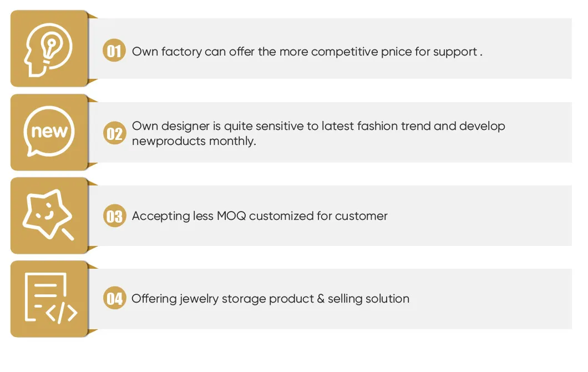The image size is (588, 372).
Task: Click the misspelled word "pnice"
Action: [397, 52]
